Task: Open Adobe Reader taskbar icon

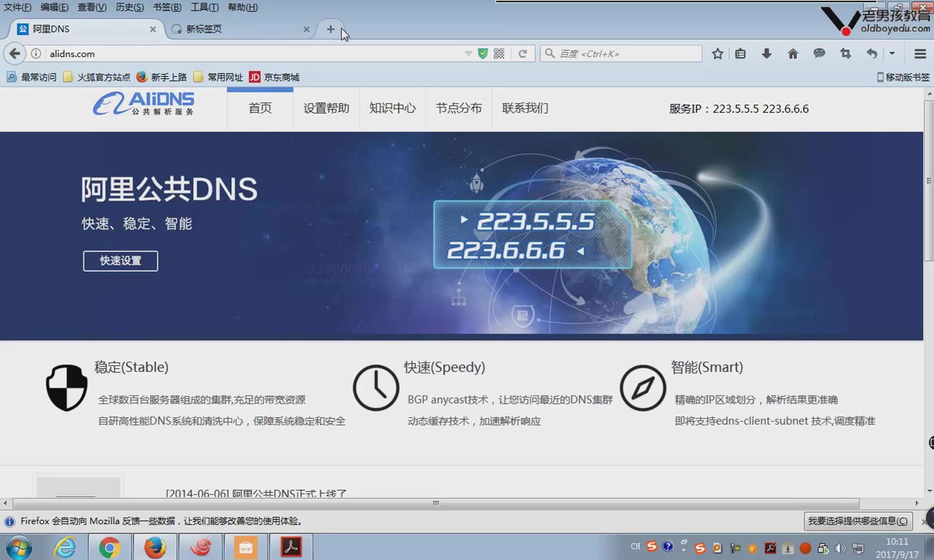Action: tap(291, 548)
